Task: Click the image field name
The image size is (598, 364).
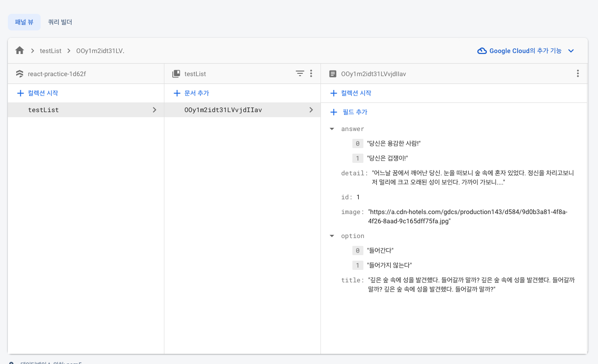Action: (x=352, y=212)
